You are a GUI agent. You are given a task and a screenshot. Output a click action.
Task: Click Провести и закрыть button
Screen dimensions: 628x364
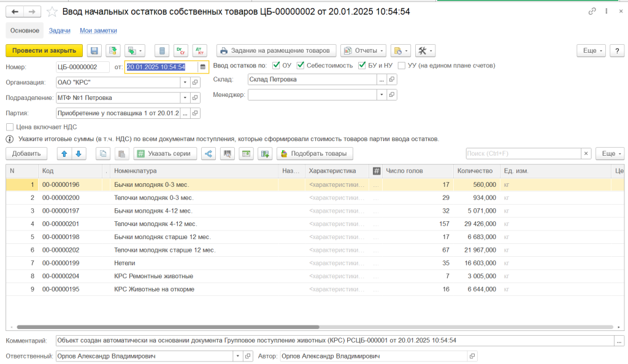(x=44, y=51)
